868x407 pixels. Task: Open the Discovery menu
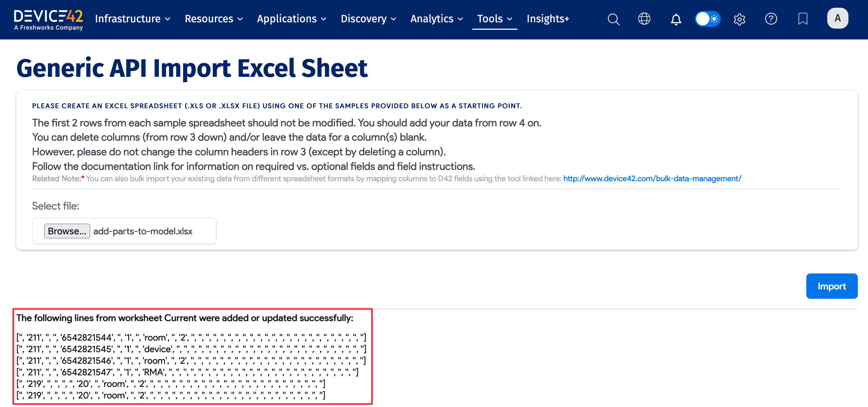(x=368, y=19)
